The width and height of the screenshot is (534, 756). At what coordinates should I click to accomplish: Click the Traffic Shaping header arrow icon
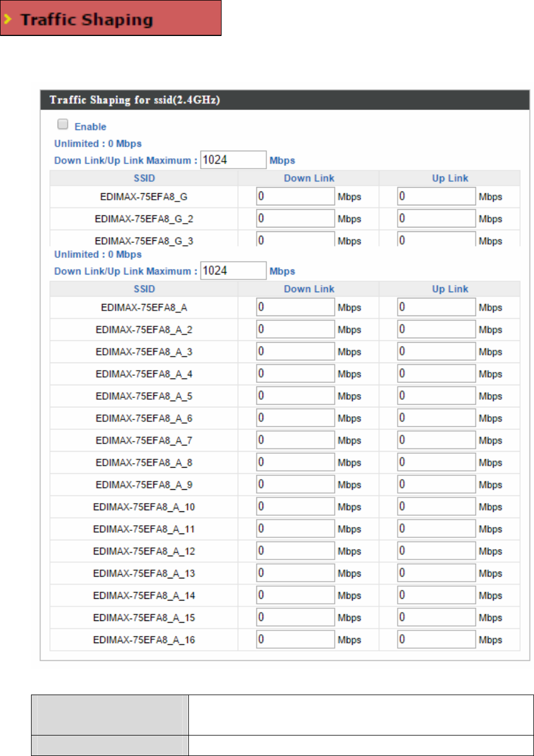(x=8, y=19)
